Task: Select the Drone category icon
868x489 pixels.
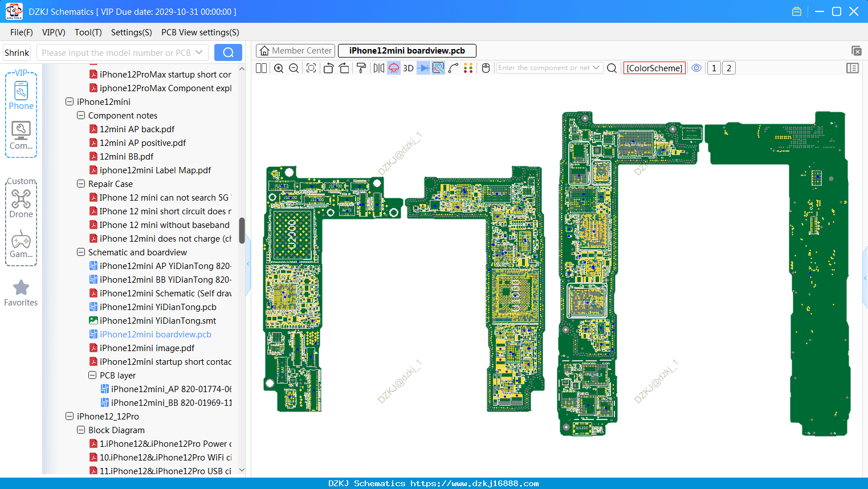Action: (x=21, y=203)
